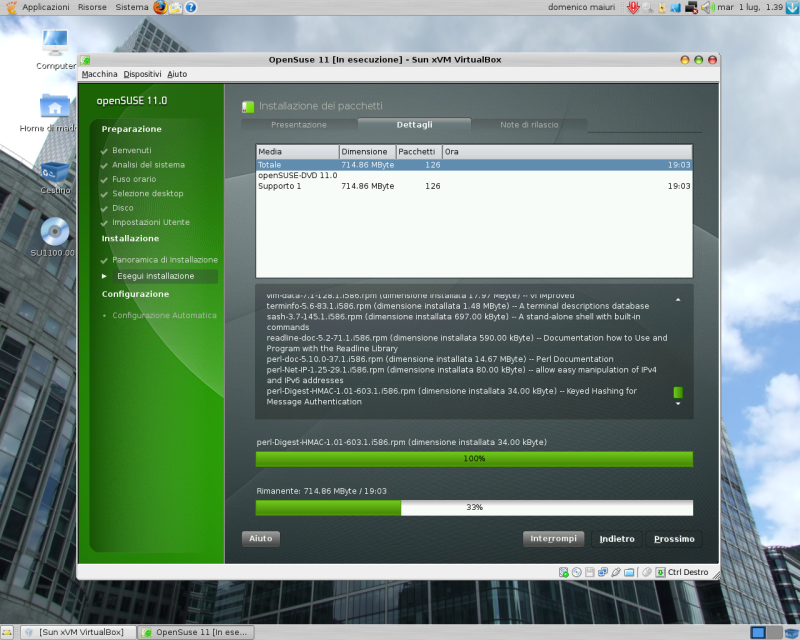Click the network adapter icon in VirtualBox statusbar

pos(602,572)
